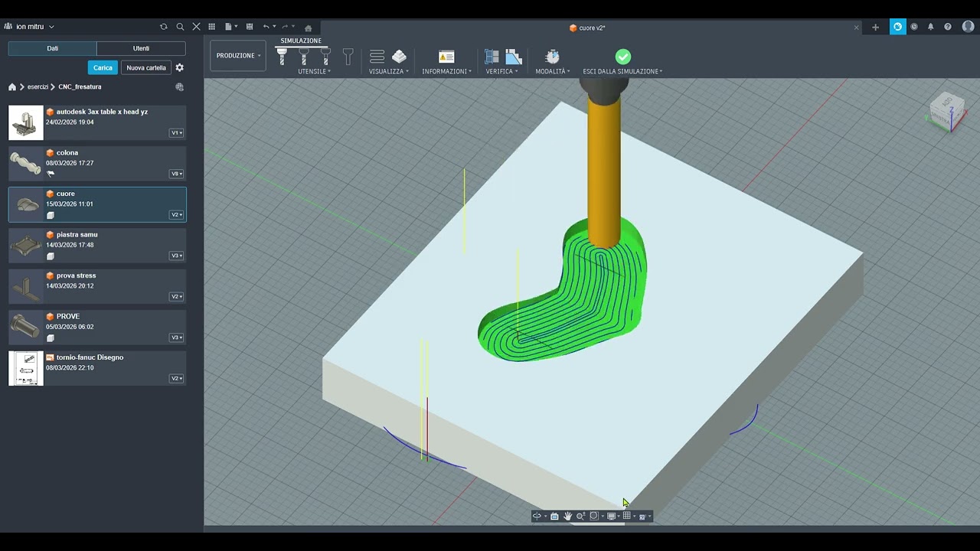Expand the VISUALIZZA dropdown
The height and width of the screenshot is (551, 980).
(x=389, y=71)
